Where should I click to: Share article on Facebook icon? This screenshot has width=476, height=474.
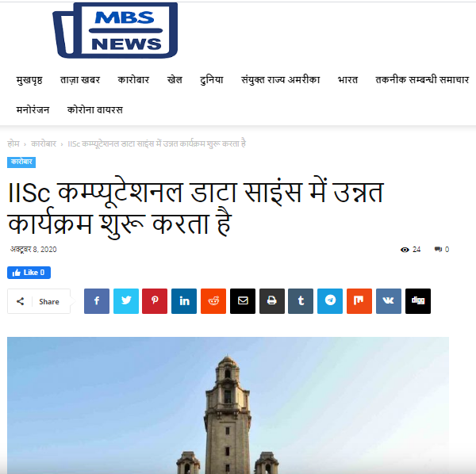(97, 301)
